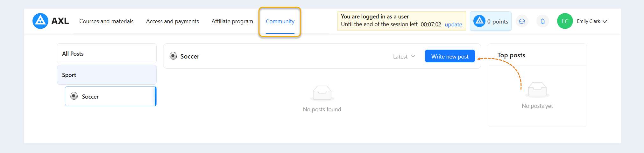This screenshot has height=153, width=644.
Task: Click the Write new post button
Action: click(450, 56)
